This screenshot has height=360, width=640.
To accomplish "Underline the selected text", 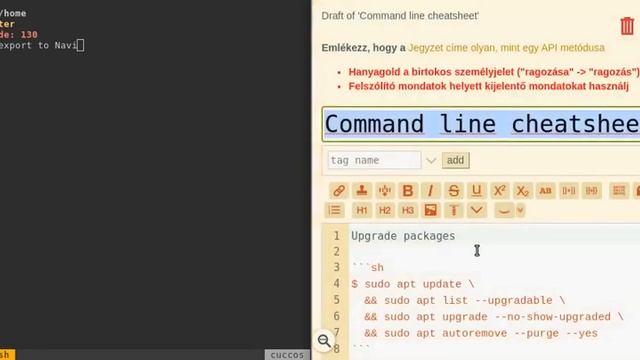I will coord(476,191).
